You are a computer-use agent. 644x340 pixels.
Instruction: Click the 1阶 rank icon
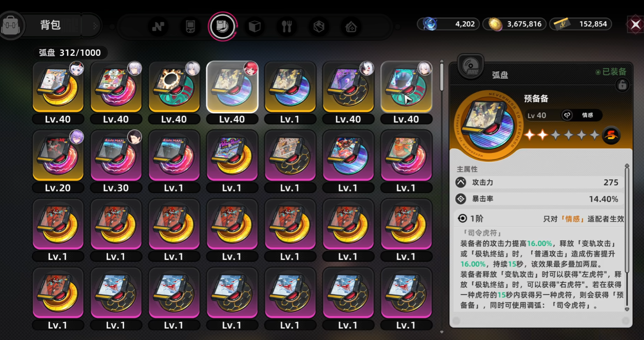(x=462, y=218)
